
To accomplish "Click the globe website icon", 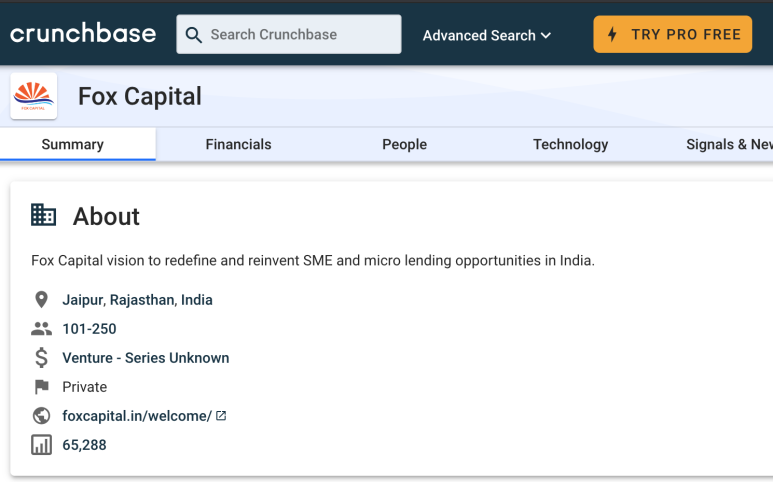I will click(x=41, y=416).
